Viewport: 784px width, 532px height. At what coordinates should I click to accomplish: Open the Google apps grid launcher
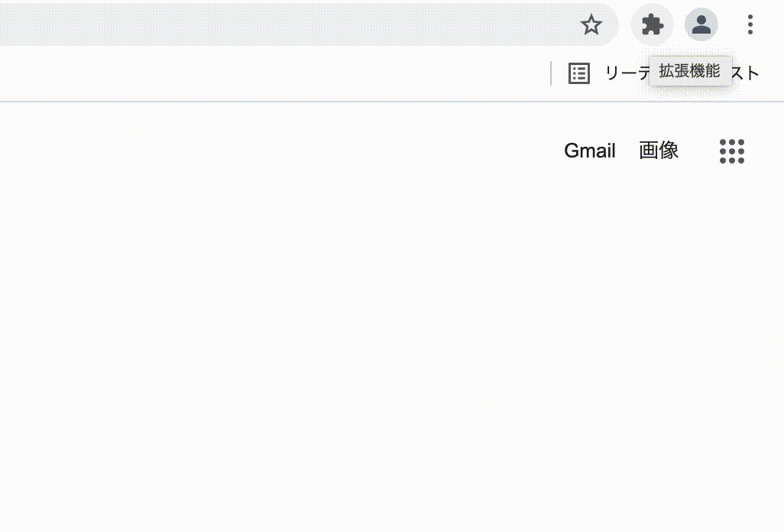pyautogui.click(x=732, y=151)
